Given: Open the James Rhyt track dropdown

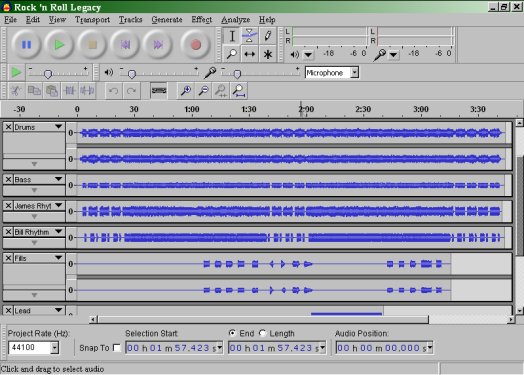Looking at the screenshot, I should (x=58, y=205).
